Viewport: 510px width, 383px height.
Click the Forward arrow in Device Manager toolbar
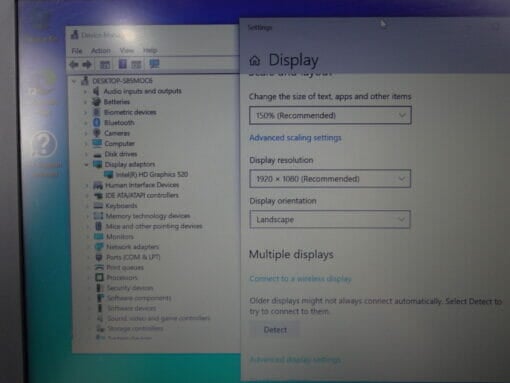[x=87, y=64]
